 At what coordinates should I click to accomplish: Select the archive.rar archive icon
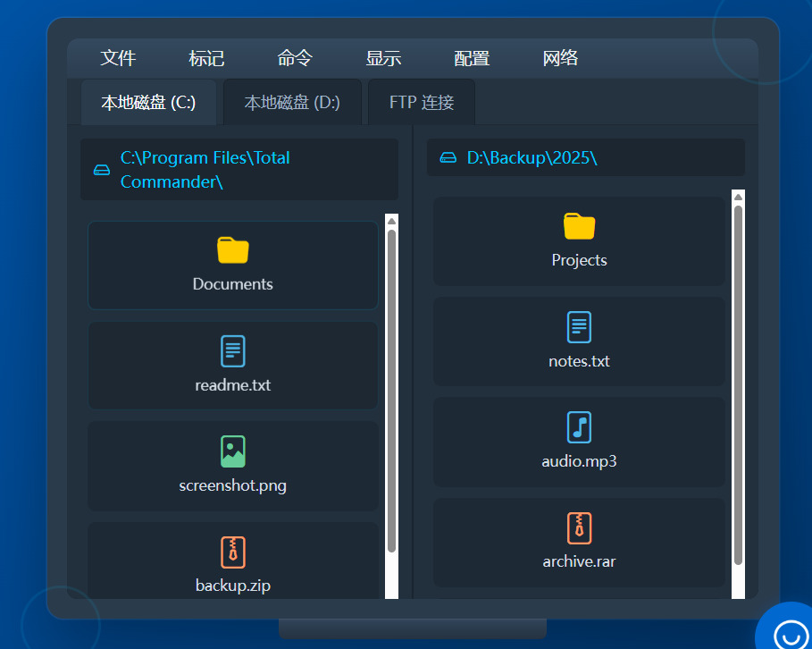pyautogui.click(x=579, y=528)
